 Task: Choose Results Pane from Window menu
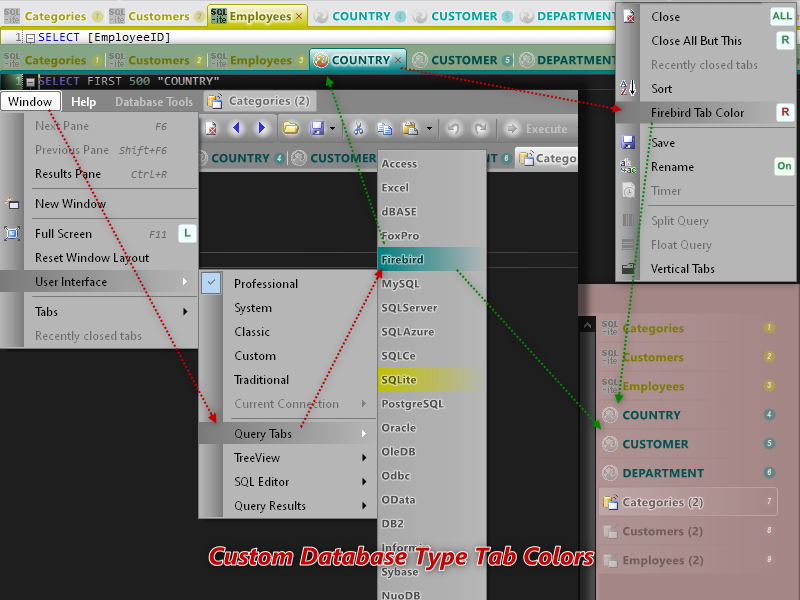point(68,173)
